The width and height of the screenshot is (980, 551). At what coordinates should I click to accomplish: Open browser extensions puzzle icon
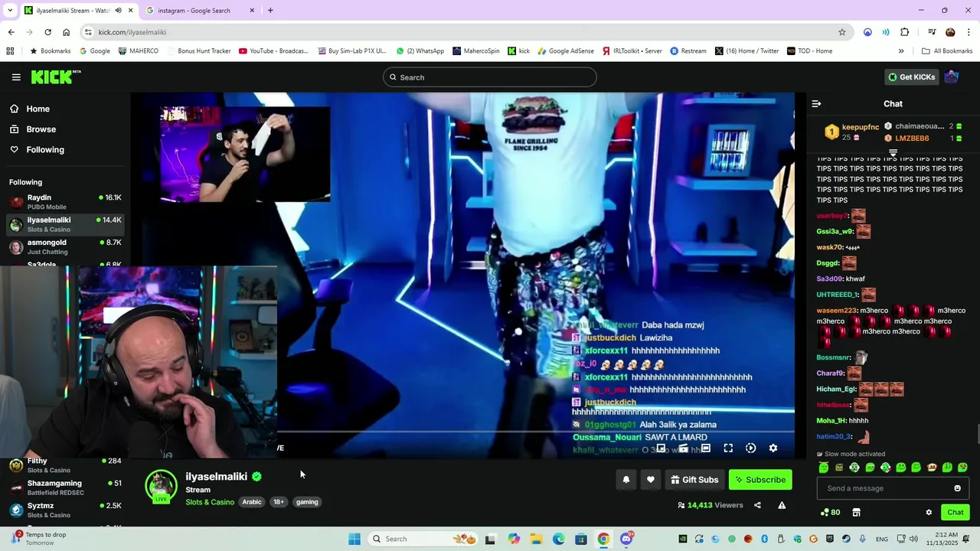click(904, 32)
